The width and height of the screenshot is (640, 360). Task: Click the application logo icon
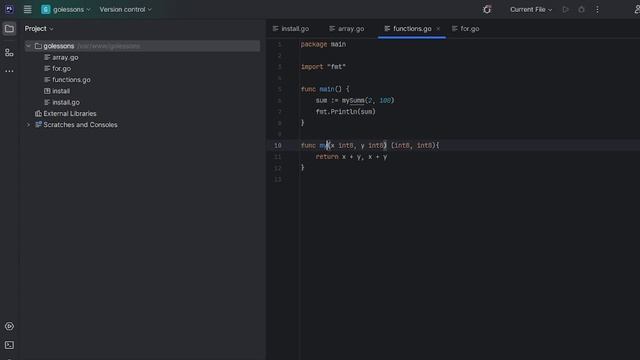(9, 9)
